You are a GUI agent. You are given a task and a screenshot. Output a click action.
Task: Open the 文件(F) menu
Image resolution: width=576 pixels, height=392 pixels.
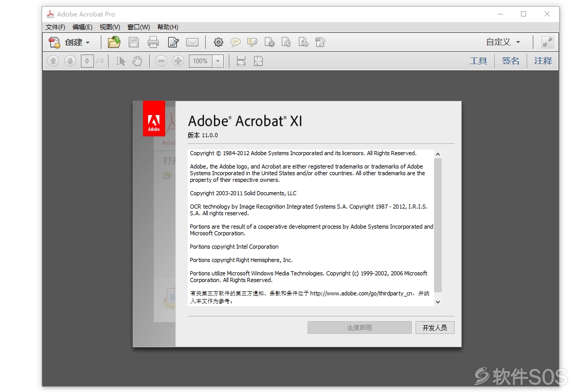pos(56,27)
